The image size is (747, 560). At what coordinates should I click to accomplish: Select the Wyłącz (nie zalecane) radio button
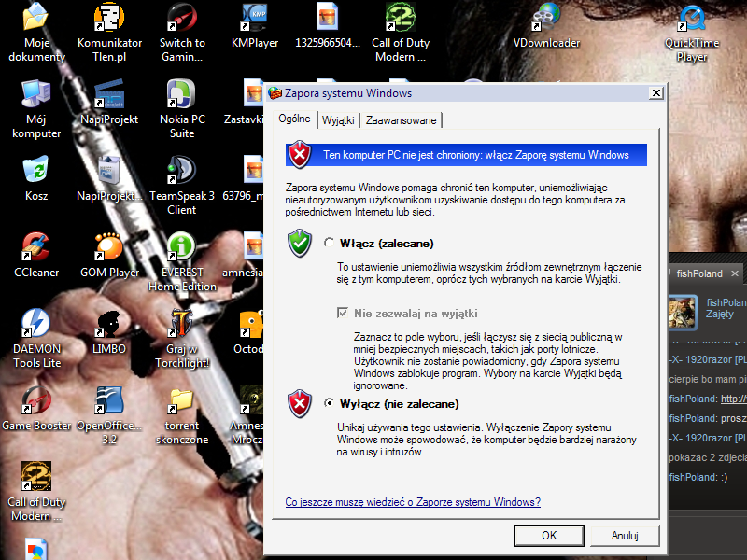pos(329,403)
